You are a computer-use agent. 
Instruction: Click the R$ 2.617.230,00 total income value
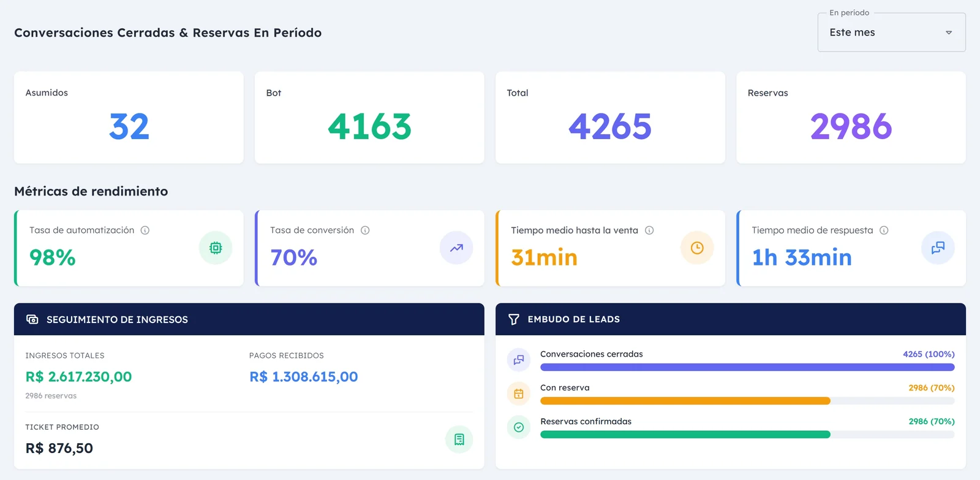[78, 377]
